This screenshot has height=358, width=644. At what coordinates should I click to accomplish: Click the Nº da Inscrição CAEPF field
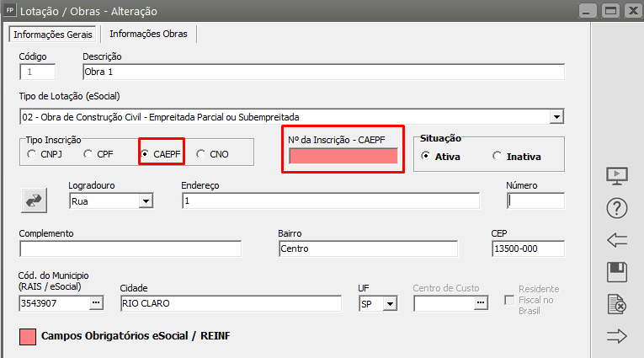[343, 157]
